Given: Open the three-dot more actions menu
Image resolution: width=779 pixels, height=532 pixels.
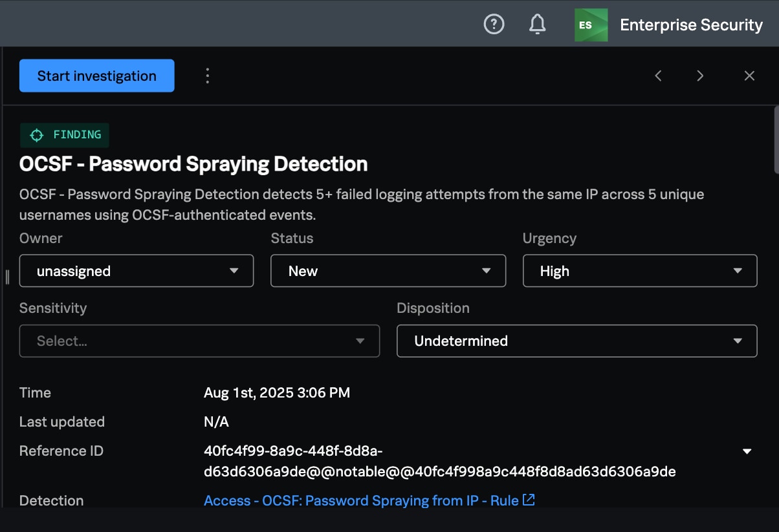Looking at the screenshot, I should 208,76.
